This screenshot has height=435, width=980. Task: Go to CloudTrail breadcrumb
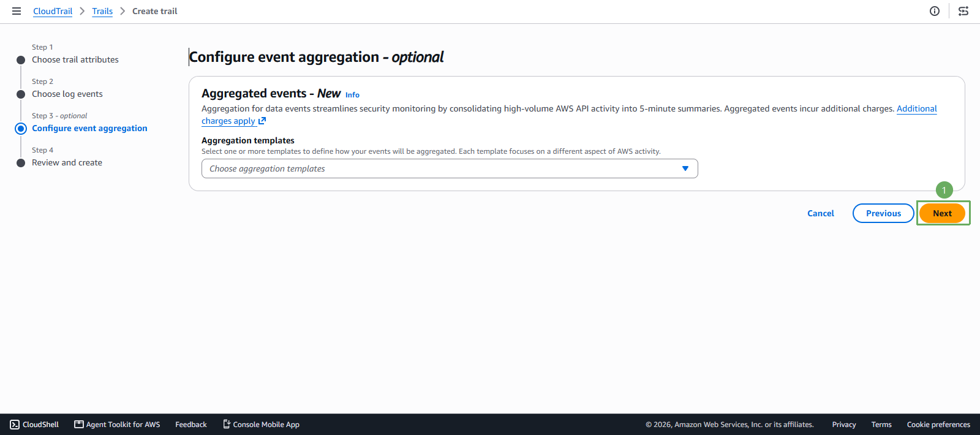point(53,11)
